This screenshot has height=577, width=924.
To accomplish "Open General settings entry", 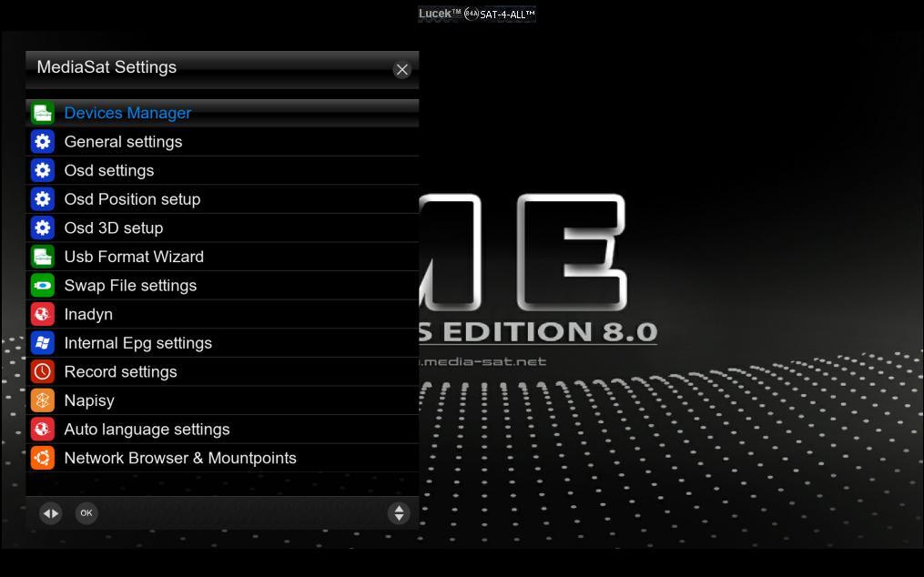I will pyautogui.click(x=222, y=142).
